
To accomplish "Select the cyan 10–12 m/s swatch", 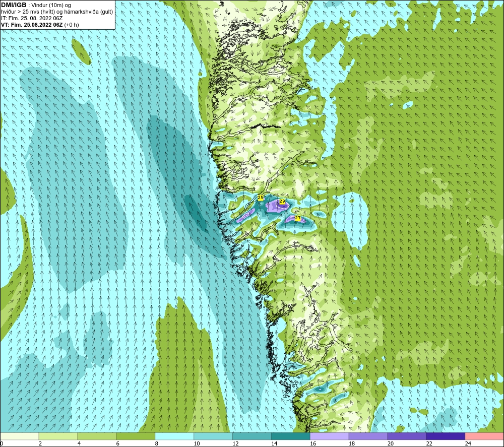I will [x=213, y=436].
